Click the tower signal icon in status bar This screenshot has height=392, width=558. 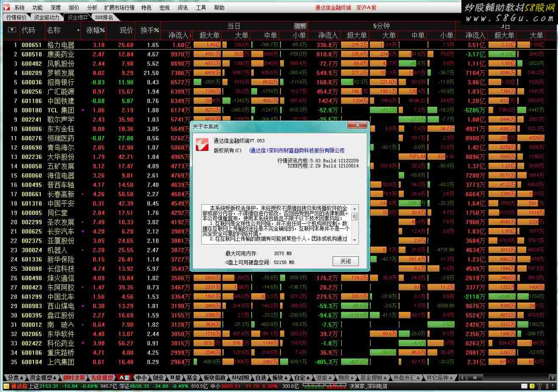tap(539, 386)
